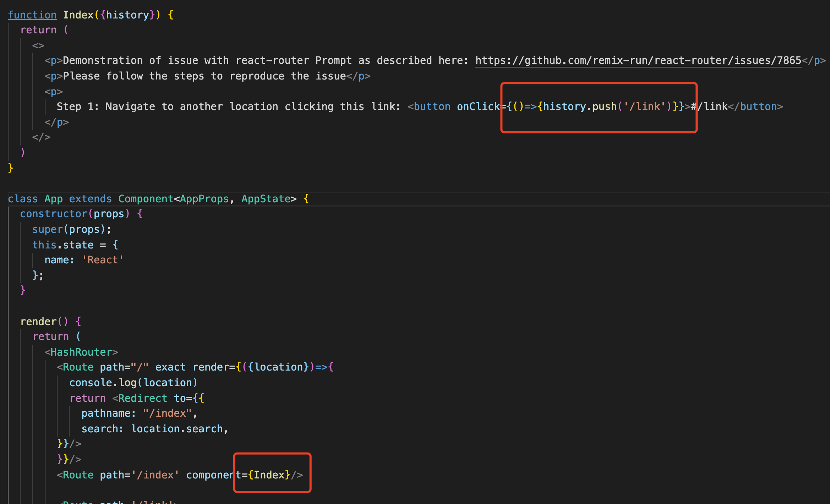Screen dimensions: 830x504
Task: Click 'Index' function name in declaration
Action: [78, 15]
